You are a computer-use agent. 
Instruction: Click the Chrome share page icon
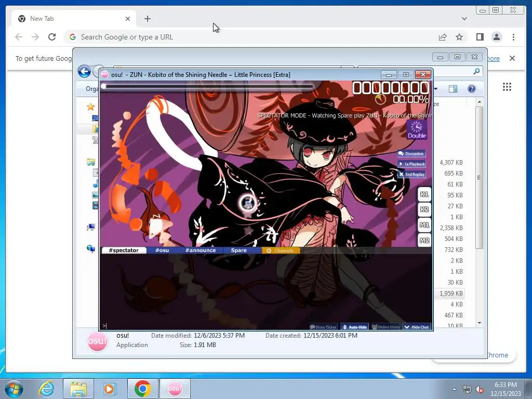(443, 37)
